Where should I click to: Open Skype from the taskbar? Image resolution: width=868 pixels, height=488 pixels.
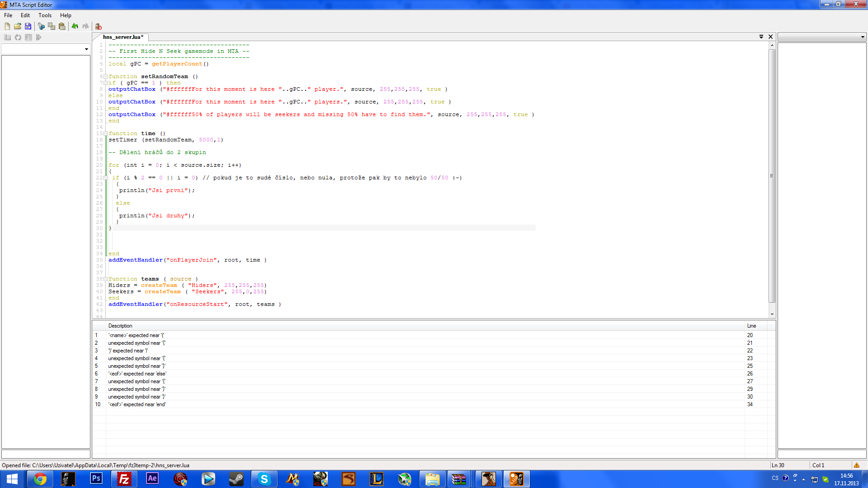(x=264, y=479)
